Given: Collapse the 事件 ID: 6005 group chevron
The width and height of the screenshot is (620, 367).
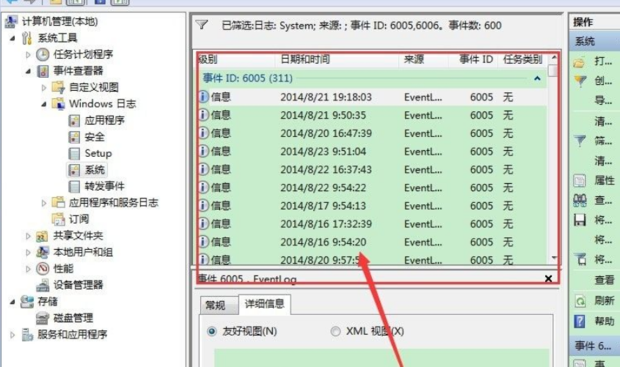Looking at the screenshot, I should [537, 78].
